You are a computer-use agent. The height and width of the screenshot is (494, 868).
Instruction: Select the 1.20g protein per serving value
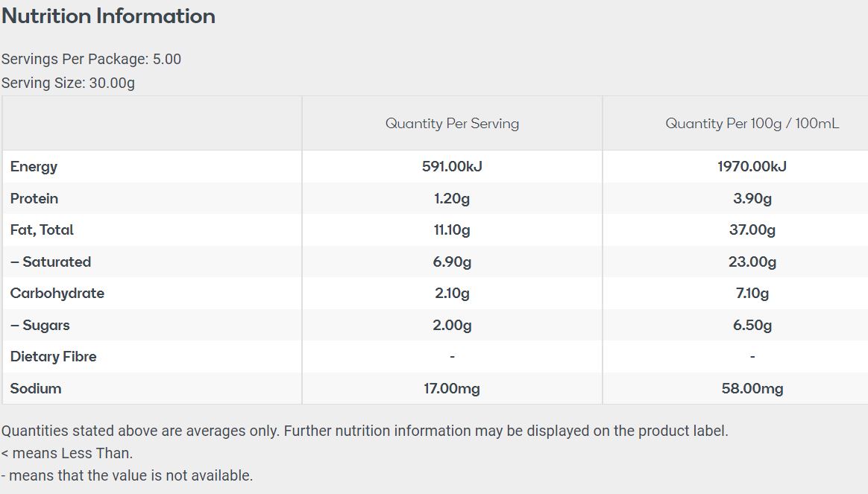452,199
